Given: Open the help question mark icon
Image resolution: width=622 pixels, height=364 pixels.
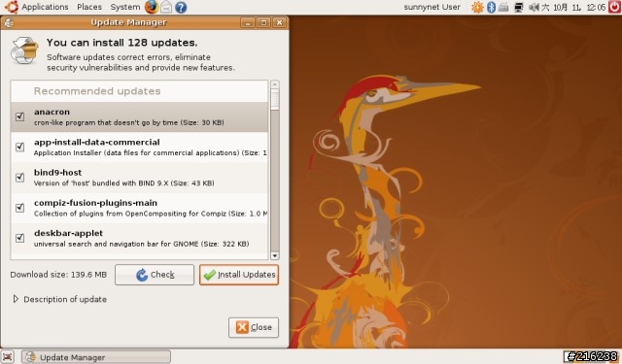Looking at the screenshot, I should (181, 7).
